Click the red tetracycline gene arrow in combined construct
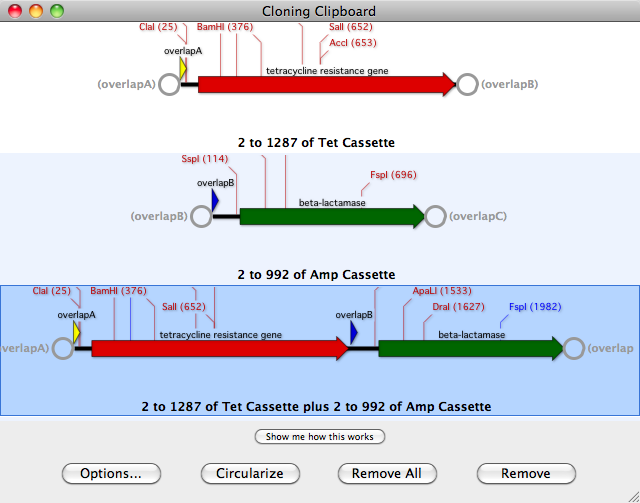 coord(218,349)
